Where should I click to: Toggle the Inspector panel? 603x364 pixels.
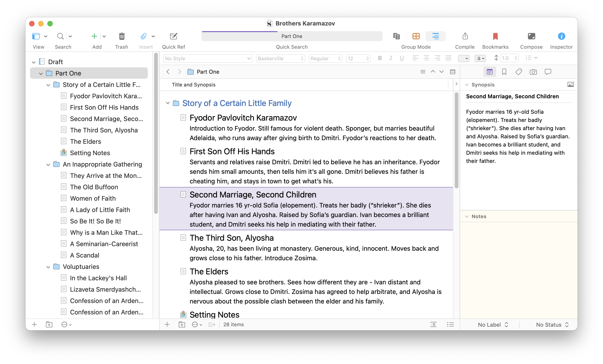tap(561, 36)
